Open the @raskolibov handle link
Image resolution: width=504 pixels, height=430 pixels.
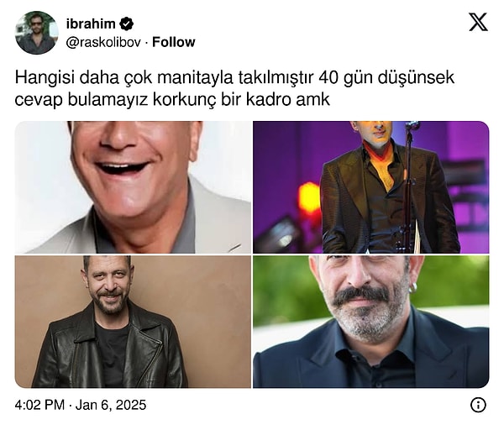pos(103,43)
